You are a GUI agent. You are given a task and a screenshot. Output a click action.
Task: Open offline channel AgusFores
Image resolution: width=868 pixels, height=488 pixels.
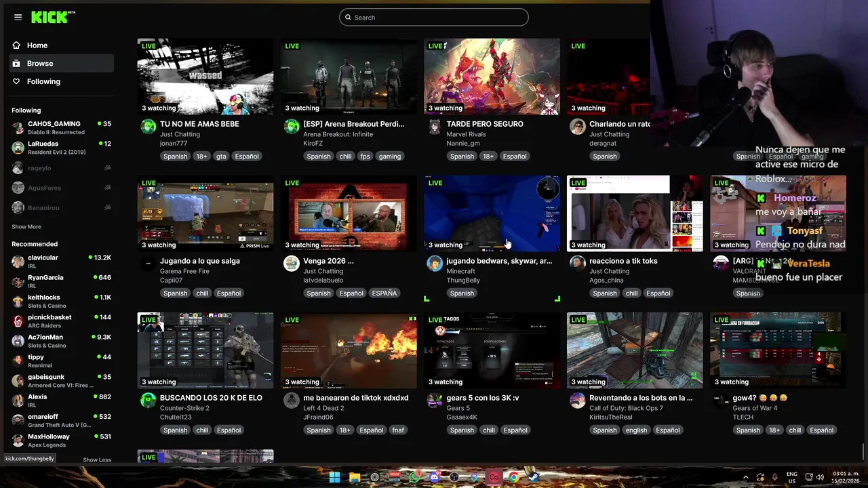(62, 188)
